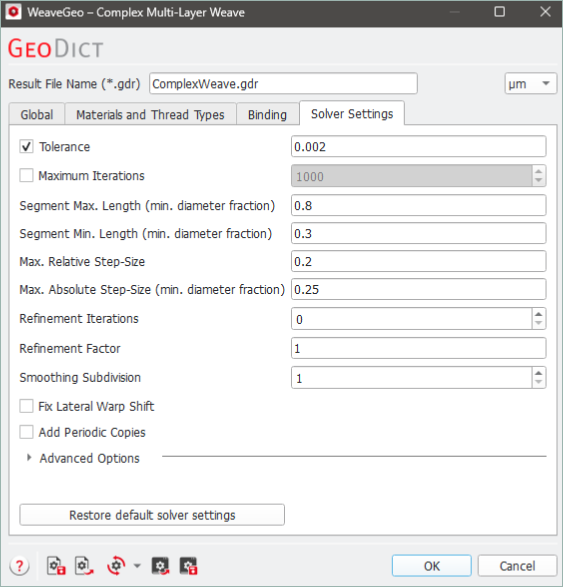This screenshot has width=563, height=587.
Task: Click the Tolerance value field 0.002
Action: (x=419, y=146)
